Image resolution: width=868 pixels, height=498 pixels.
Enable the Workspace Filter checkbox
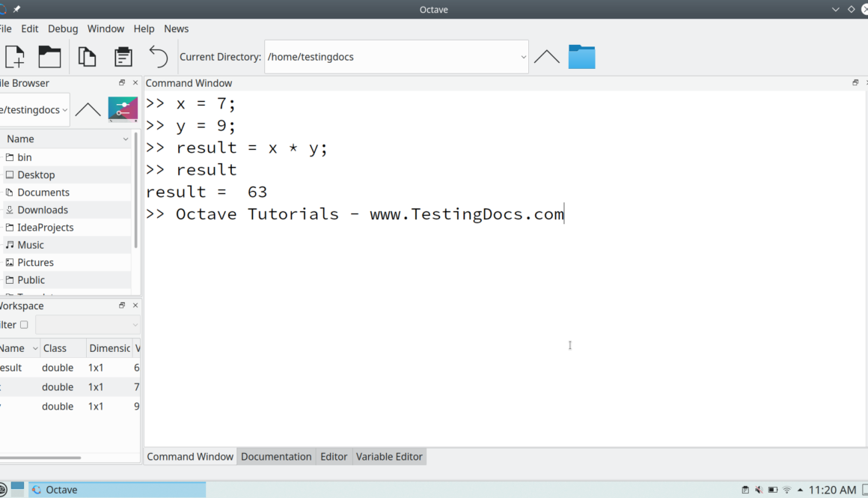pyautogui.click(x=24, y=324)
